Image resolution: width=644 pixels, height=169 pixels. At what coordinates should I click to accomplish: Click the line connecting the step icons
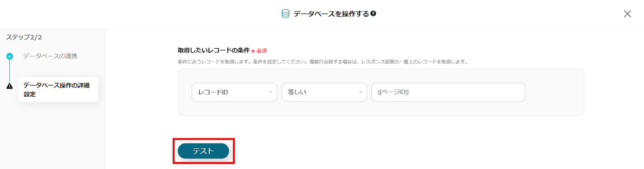tap(10, 71)
